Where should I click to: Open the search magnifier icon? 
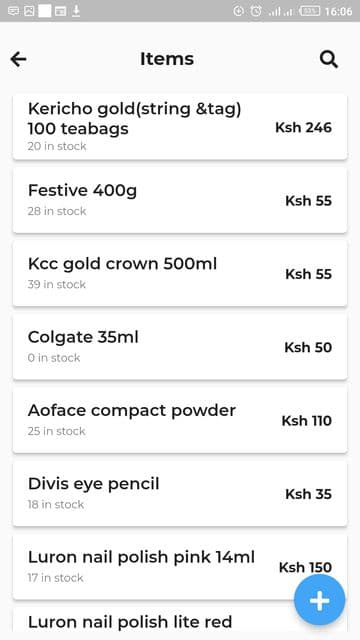329,59
